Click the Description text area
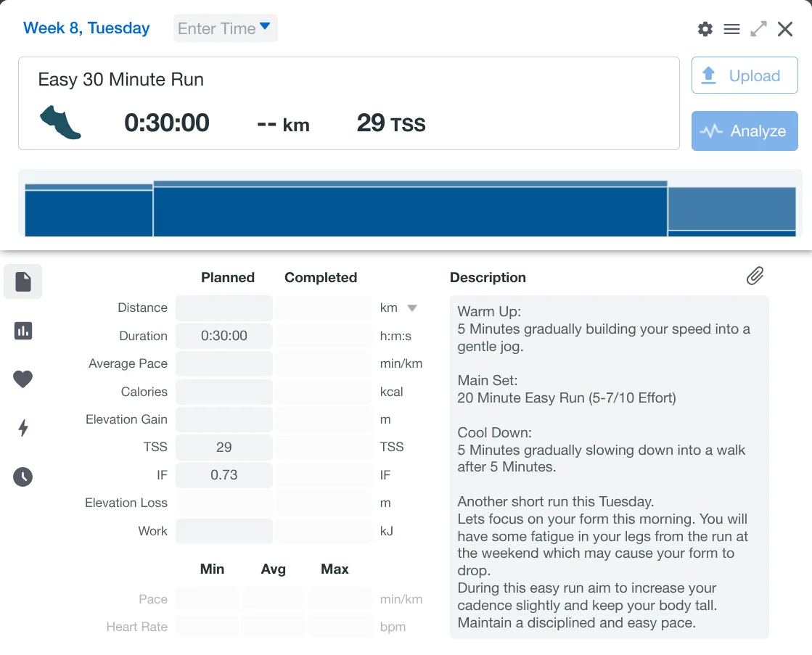812x655 pixels. tap(609, 466)
